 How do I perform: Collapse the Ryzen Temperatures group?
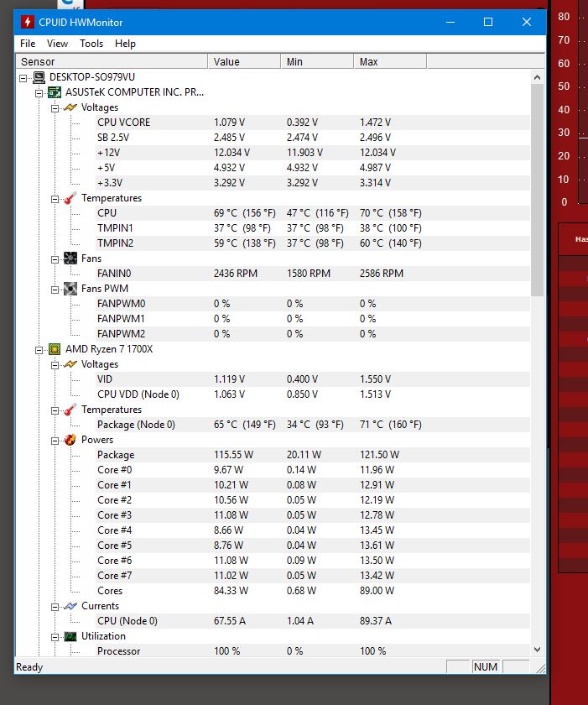tap(55, 410)
